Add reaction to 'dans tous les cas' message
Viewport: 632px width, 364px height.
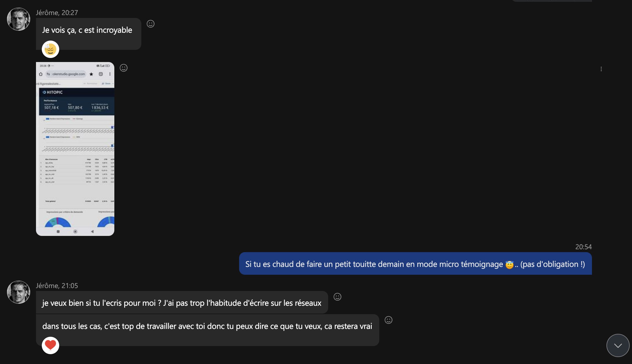point(388,320)
